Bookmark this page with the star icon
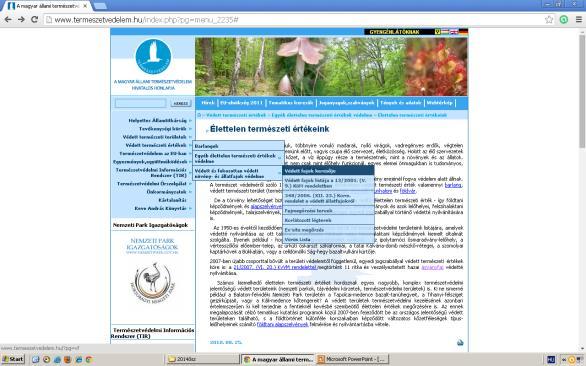586x366 pixels. (x=549, y=20)
